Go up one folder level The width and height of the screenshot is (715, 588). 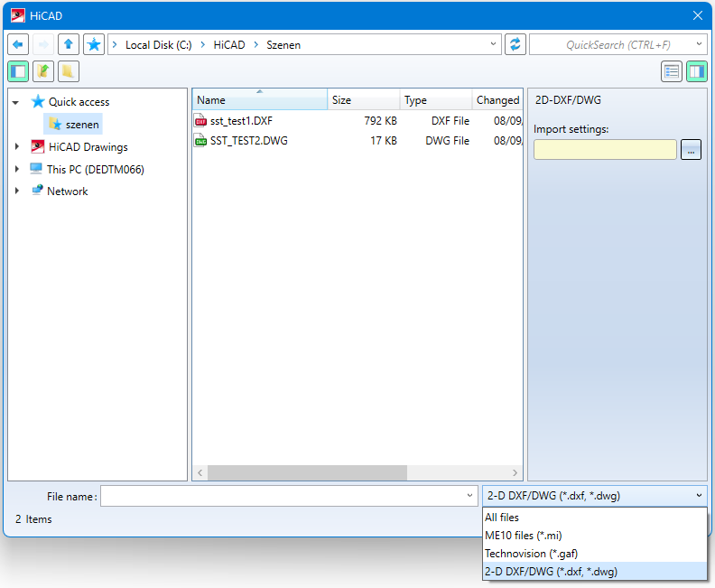tap(69, 44)
